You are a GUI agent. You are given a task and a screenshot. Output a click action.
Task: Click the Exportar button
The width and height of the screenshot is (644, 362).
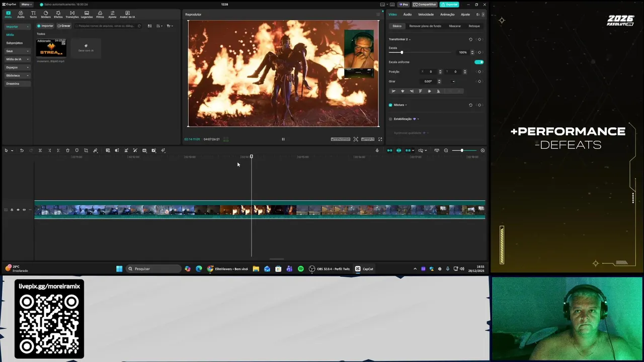(449, 5)
